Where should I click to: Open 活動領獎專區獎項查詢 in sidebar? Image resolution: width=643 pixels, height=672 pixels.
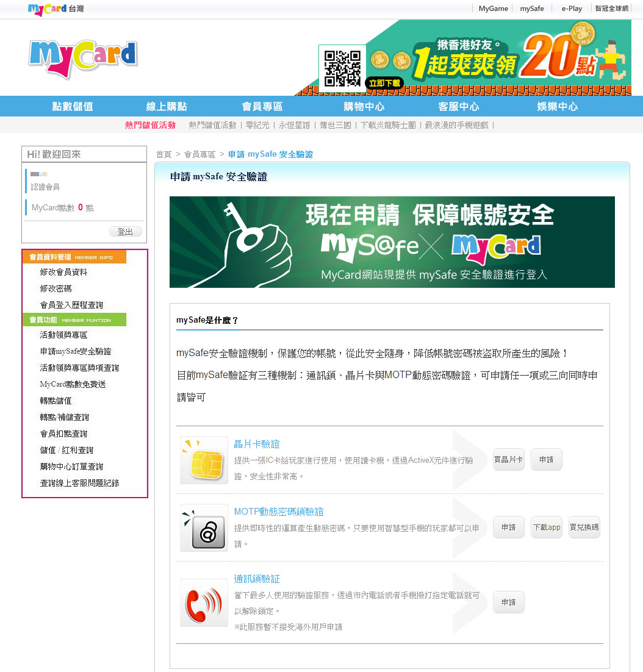tap(79, 368)
